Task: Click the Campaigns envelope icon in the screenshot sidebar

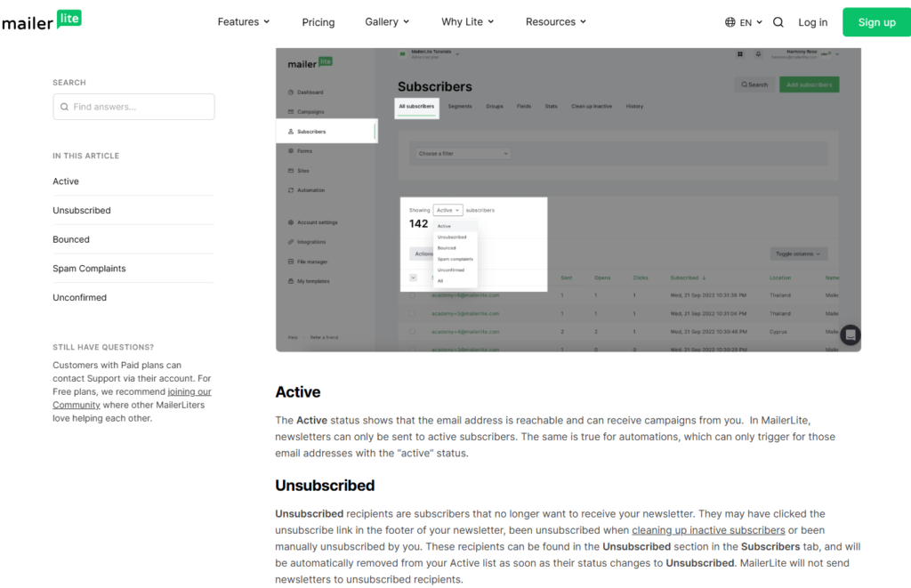Action: click(291, 111)
